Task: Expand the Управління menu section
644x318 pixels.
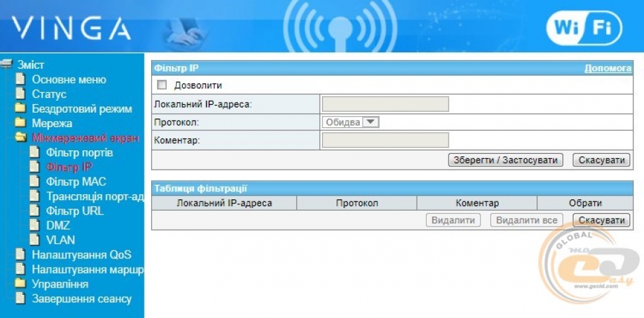Action: (x=60, y=284)
